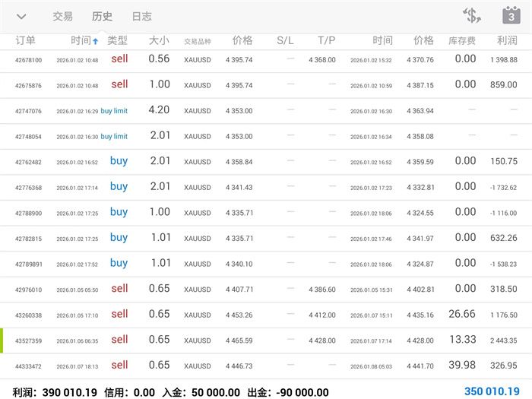Click profit value 859.00

(x=503, y=85)
